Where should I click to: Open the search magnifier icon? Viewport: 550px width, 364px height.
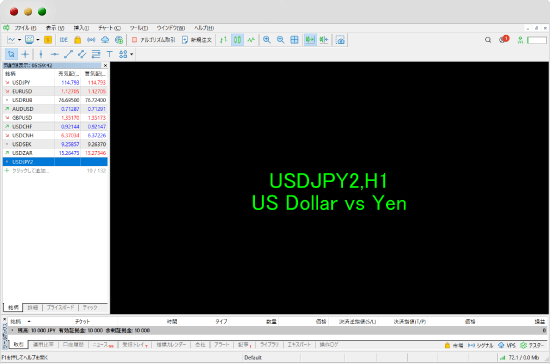click(488, 40)
